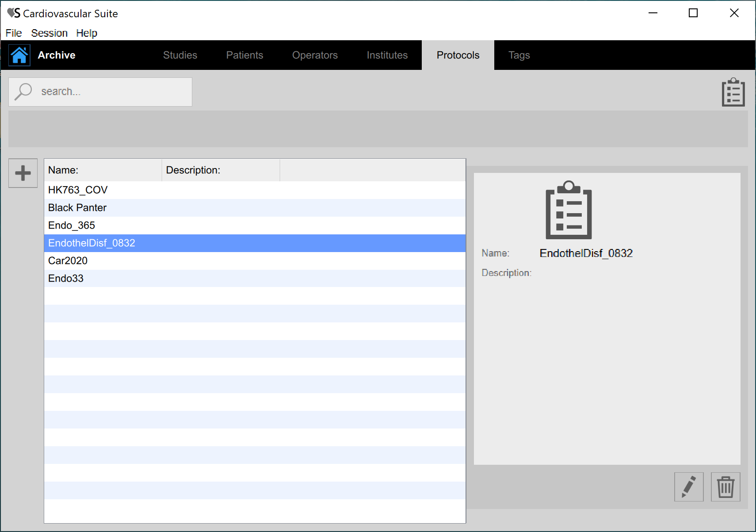This screenshot has width=756, height=532.
Task: Switch to the Studies tab
Action: pos(180,55)
